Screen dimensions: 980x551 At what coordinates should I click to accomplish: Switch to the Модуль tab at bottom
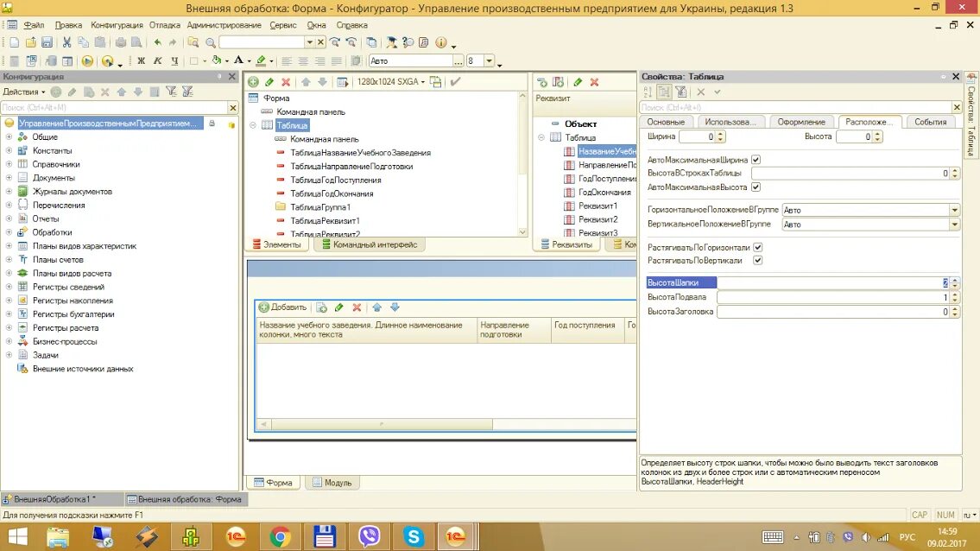click(x=332, y=483)
